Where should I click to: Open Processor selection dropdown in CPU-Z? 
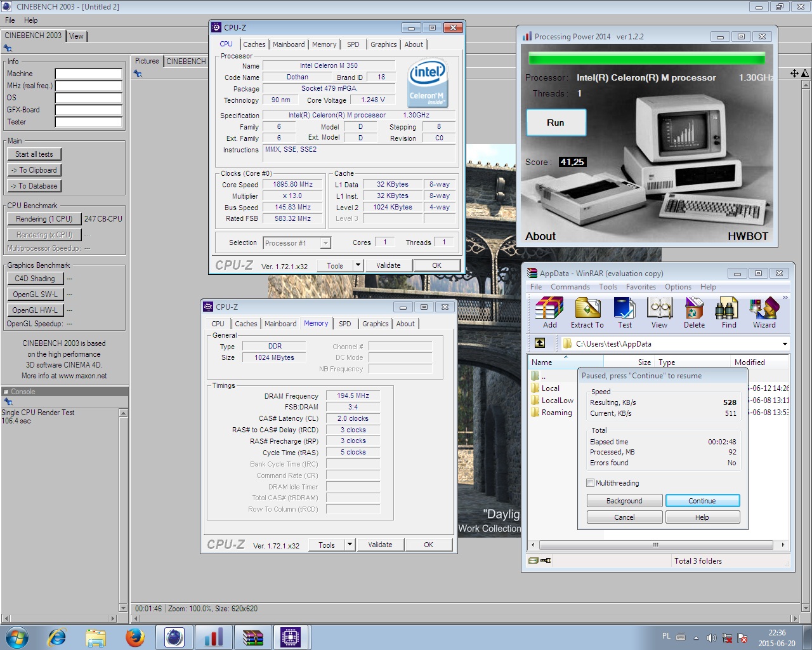click(325, 243)
